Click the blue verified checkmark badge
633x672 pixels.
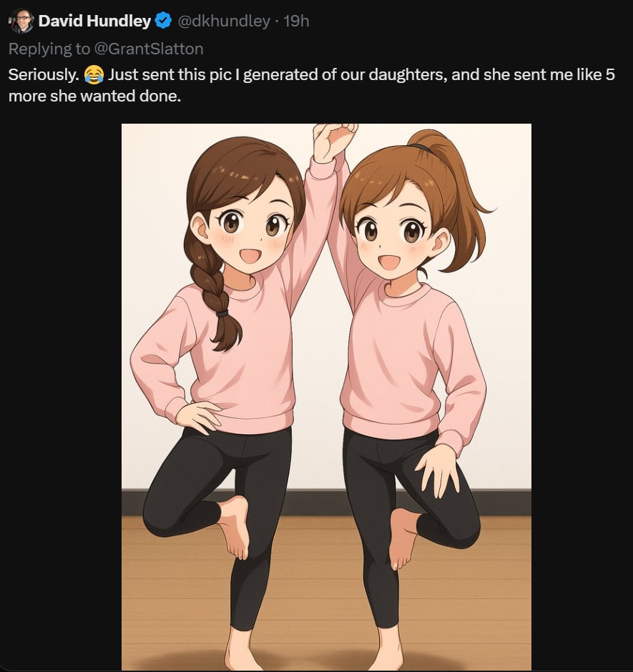coord(163,21)
